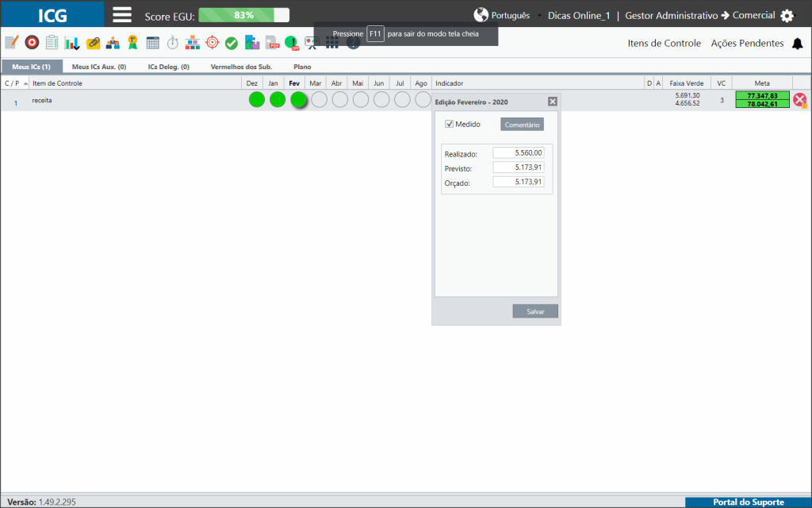Click Dicas Online_1 user link
Viewport: 812px width, 508px height.
pyautogui.click(x=579, y=16)
